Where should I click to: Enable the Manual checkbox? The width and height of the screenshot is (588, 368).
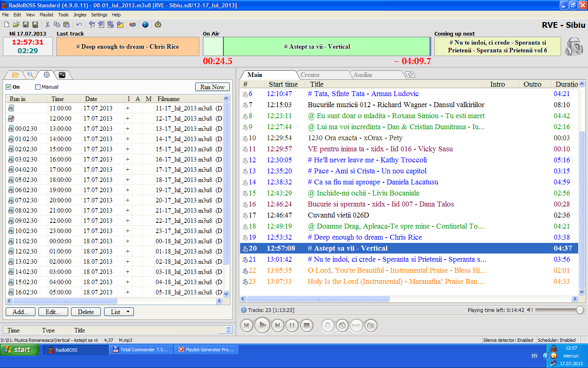(38, 87)
